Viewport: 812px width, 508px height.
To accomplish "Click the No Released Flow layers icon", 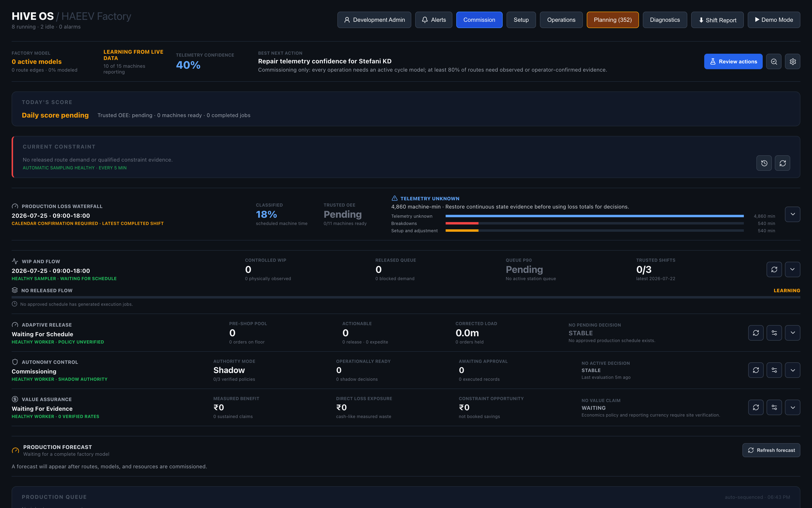I will tap(14, 290).
